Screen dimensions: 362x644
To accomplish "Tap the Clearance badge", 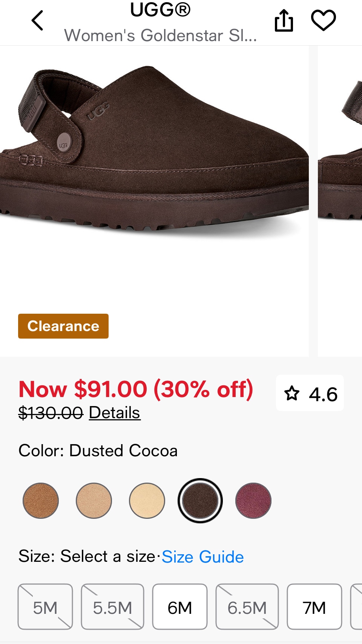I will (63, 326).
